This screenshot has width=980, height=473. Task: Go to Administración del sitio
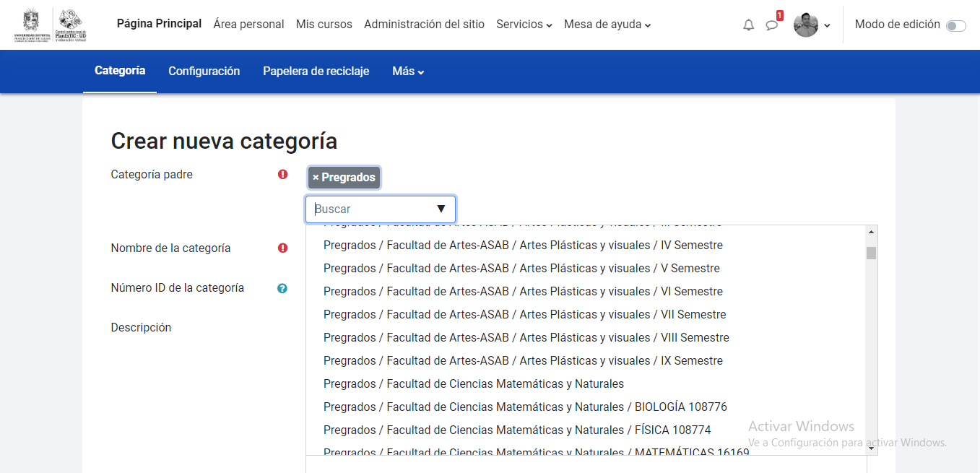(x=424, y=25)
